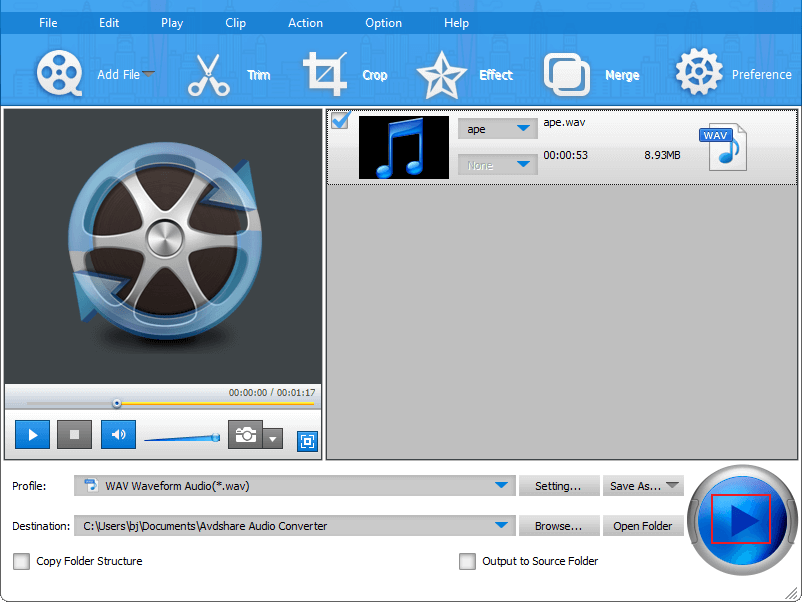Check Output to Source Folder
The image size is (802, 602).
pos(467,561)
